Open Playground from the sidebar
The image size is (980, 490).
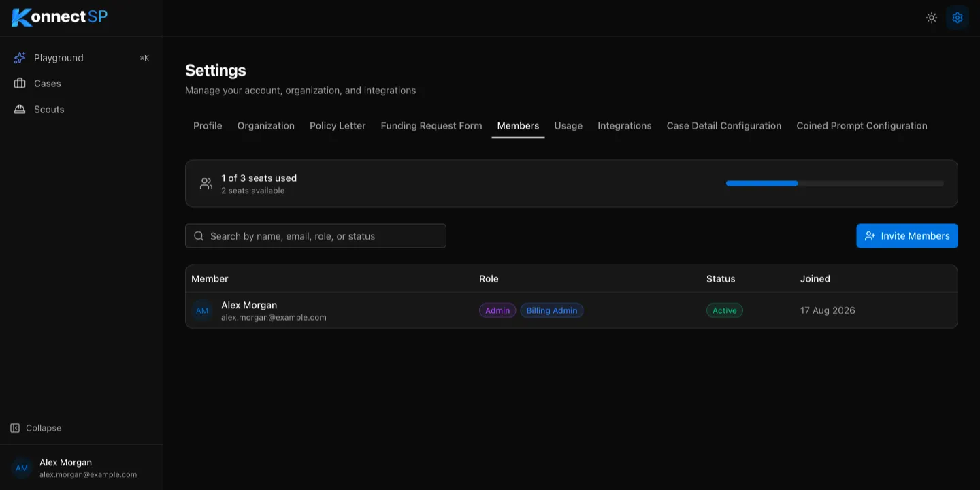(x=82, y=58)
